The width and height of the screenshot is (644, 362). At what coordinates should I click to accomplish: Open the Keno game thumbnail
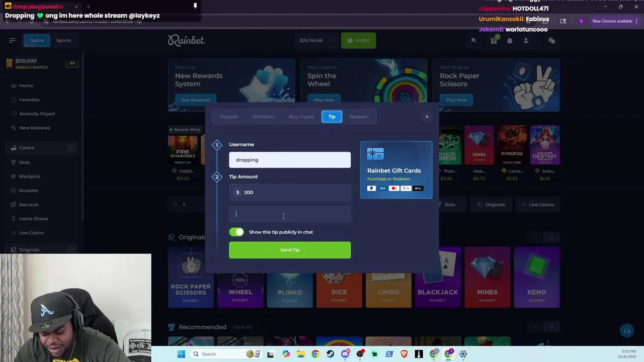pos(536,277)
